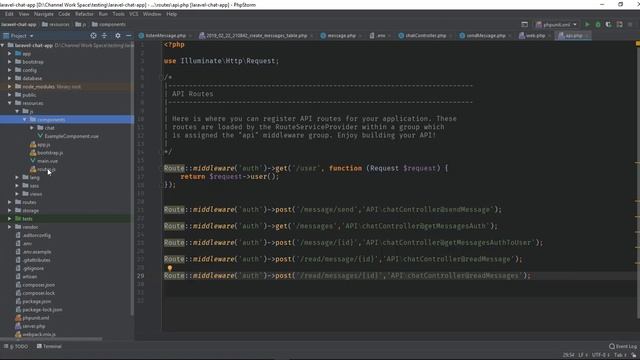Image resolution: width=640 pixels, height=360 pixels.
Task: Click the phpunit.xml file icon in tree
Action: [x=18, y=318]
